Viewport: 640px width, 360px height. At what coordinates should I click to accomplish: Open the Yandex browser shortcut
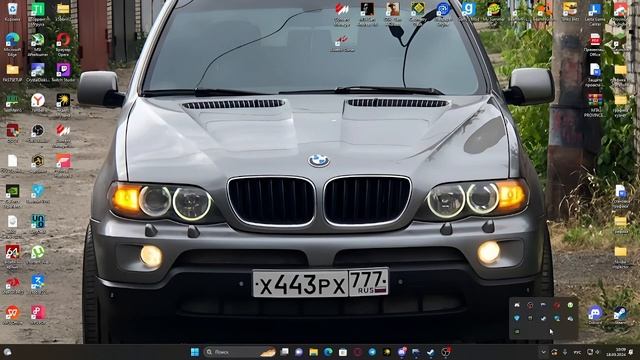click(x=38, y=100)
